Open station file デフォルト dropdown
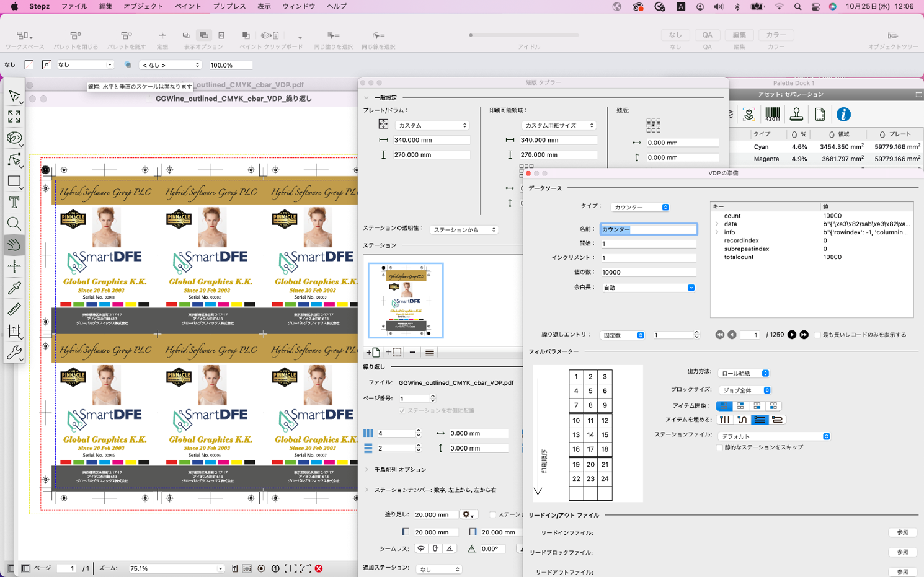This screenshot has height=577, width=924. coord(774,436)
